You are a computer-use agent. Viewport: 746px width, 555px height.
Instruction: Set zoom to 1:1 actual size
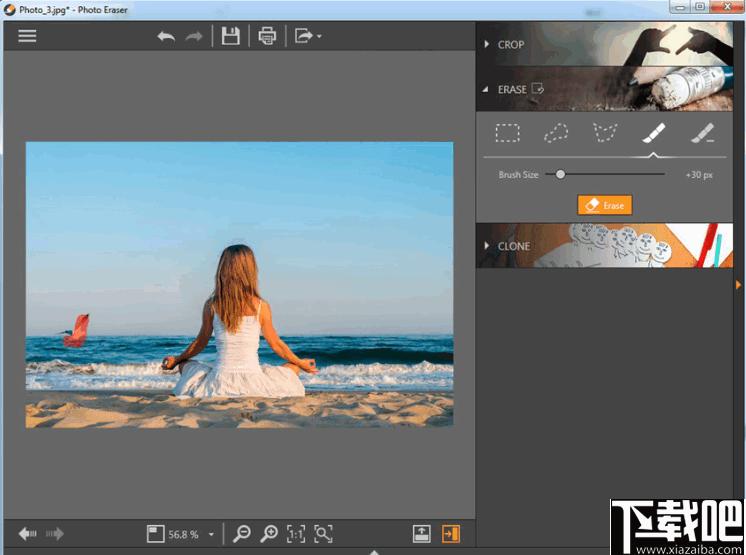click(x=296, y=534)
